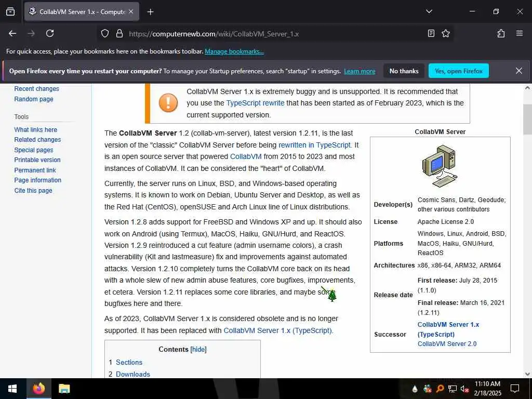532x399 pixels.
Task: Go back to previous page
Action: pyautogui.click(x=12, y=33)
